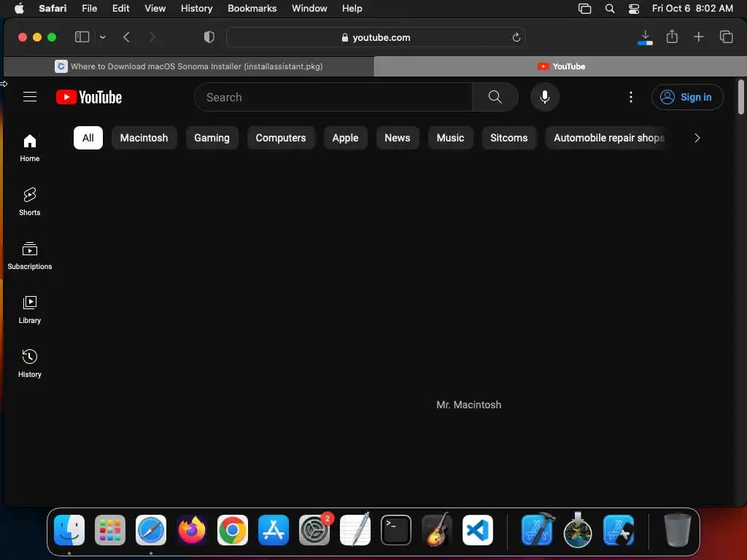Filter by News chip
Viewport: 747px width, 560px height.
[398, 138]
